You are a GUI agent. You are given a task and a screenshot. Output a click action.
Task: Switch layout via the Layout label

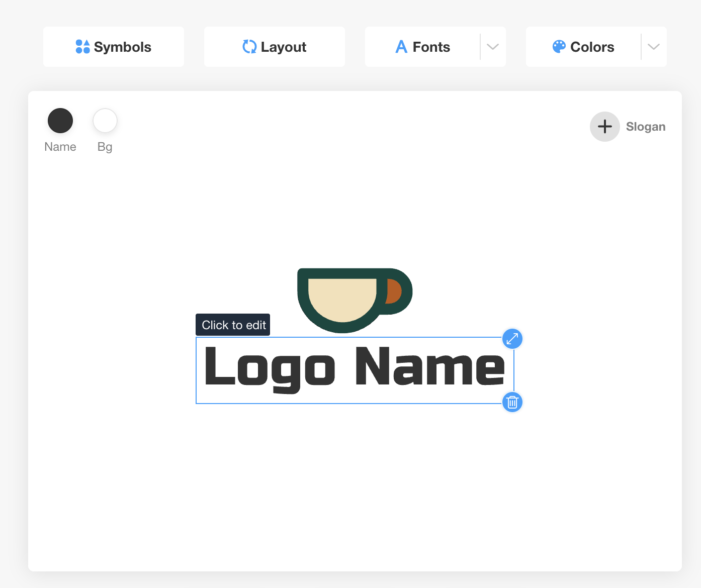pos(284,47)
